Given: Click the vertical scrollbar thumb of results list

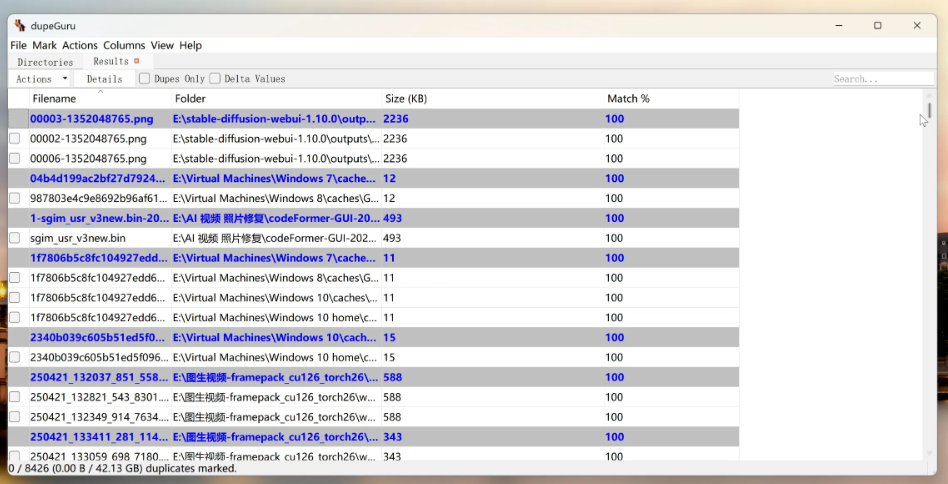Looking at the screenshot, I should 930,110.
